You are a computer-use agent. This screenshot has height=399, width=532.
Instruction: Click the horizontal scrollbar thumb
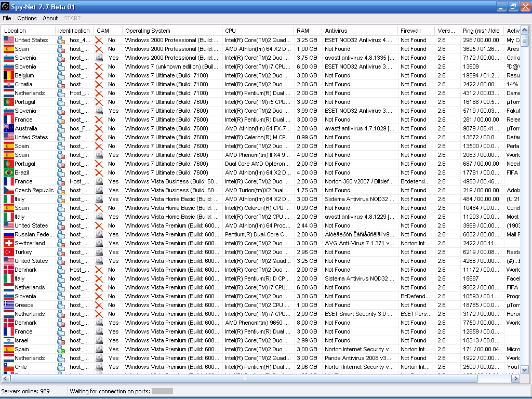click(244, 378)
